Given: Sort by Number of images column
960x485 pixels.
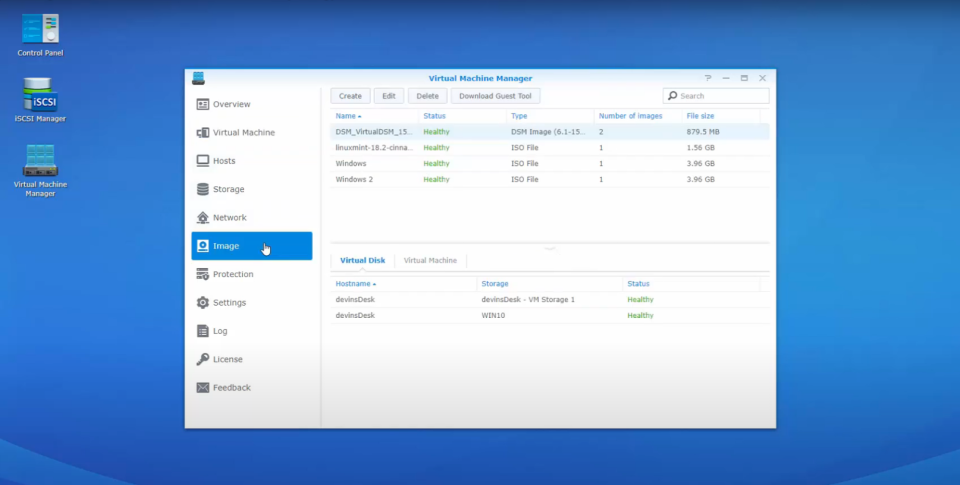Looking at the screenshot, I should [637, 116].
